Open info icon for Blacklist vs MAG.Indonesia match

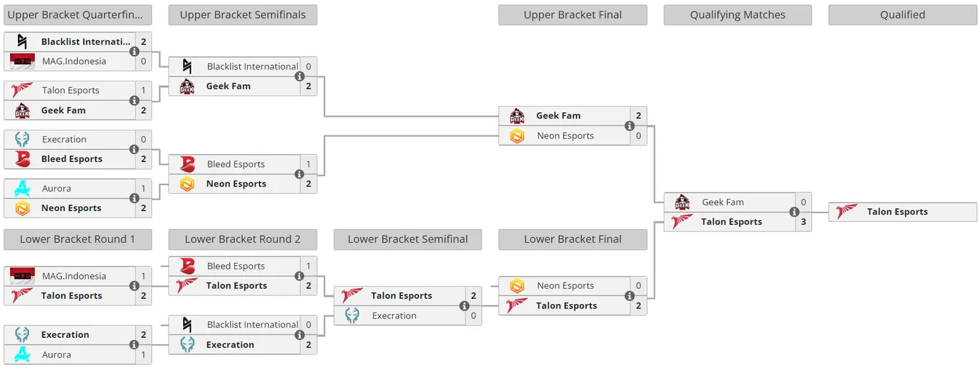(134, 52)
